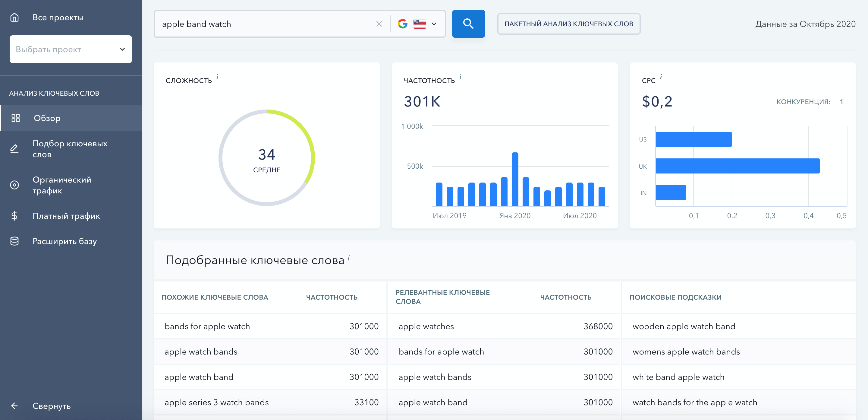This screenshot has height=420, width=868.
Task: Click the left arrow collapse icon
Action: pos(14,406)
